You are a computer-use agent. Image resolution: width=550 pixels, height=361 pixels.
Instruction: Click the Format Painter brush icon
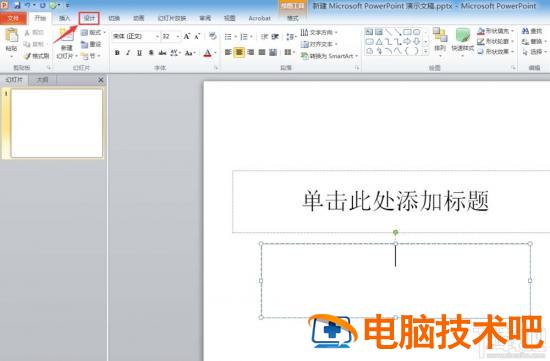(x=27, y=55)
